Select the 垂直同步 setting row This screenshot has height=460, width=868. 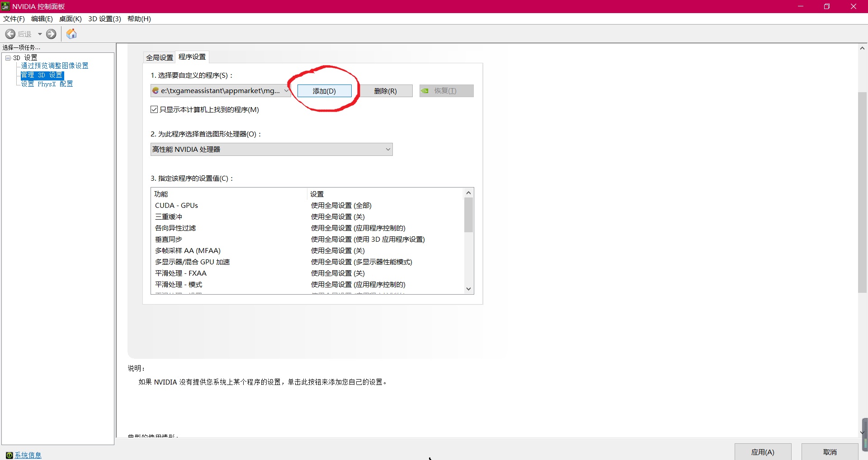point(307,239)
